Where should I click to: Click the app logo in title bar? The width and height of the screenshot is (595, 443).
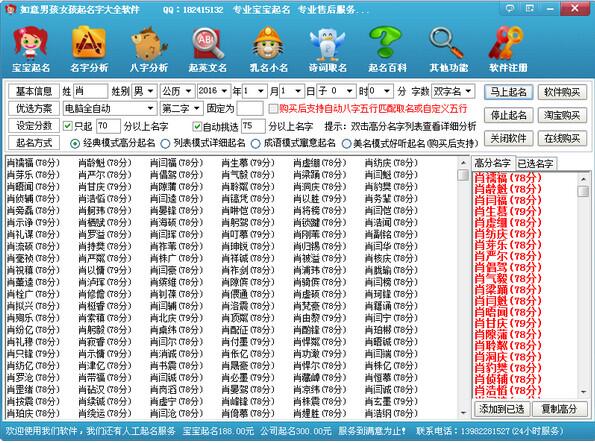click(11, 8)
